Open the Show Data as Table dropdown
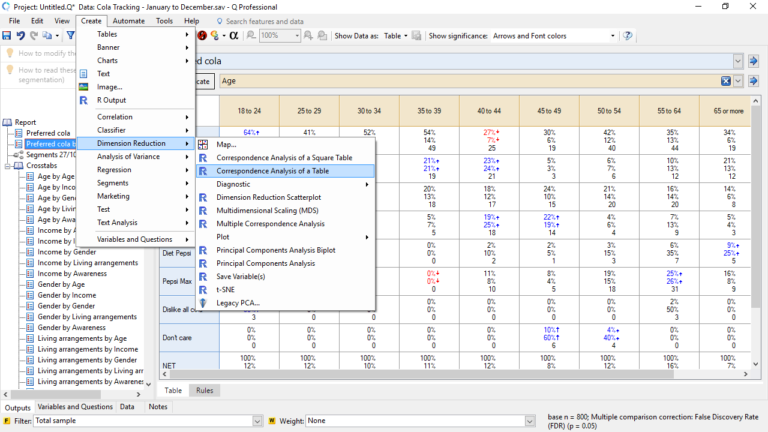Screen dimensions: 768x432 coord(400,36)
